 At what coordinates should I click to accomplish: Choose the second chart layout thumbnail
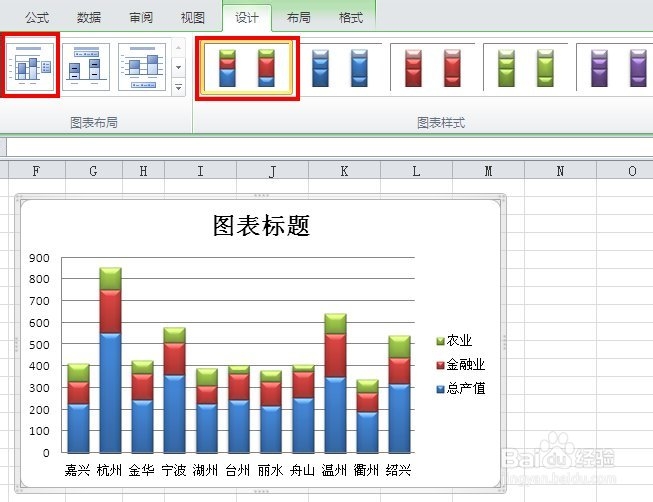pos(86,67)
